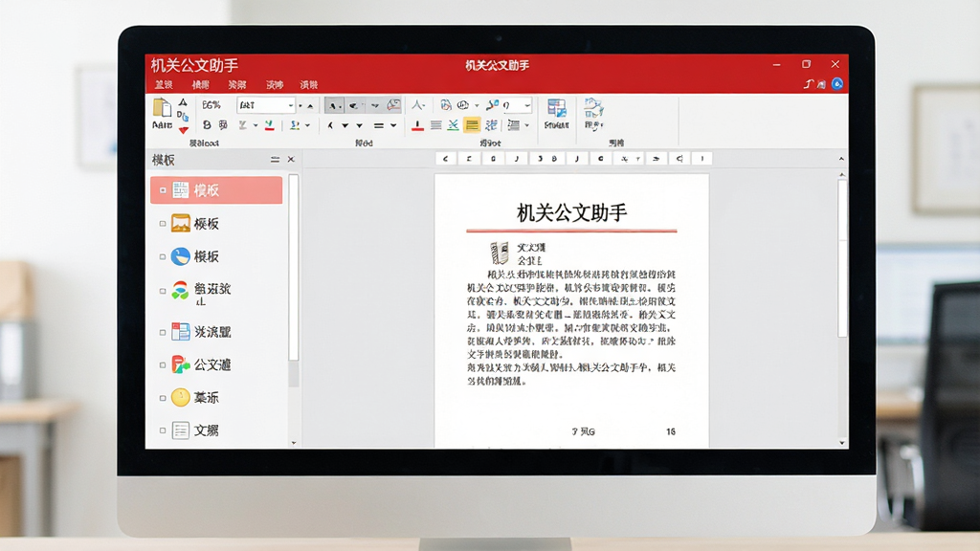Check the box beside the yellow clock icon
980x551 pixels.
coord(163,398)
